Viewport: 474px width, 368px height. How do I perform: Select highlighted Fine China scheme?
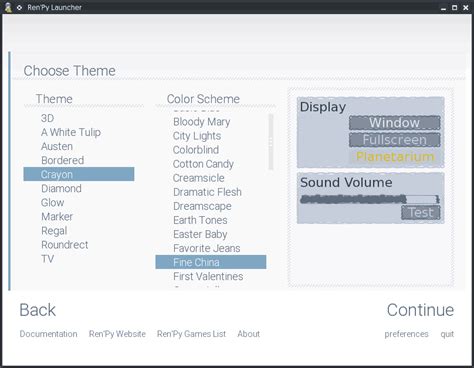[x=211, y=262]
